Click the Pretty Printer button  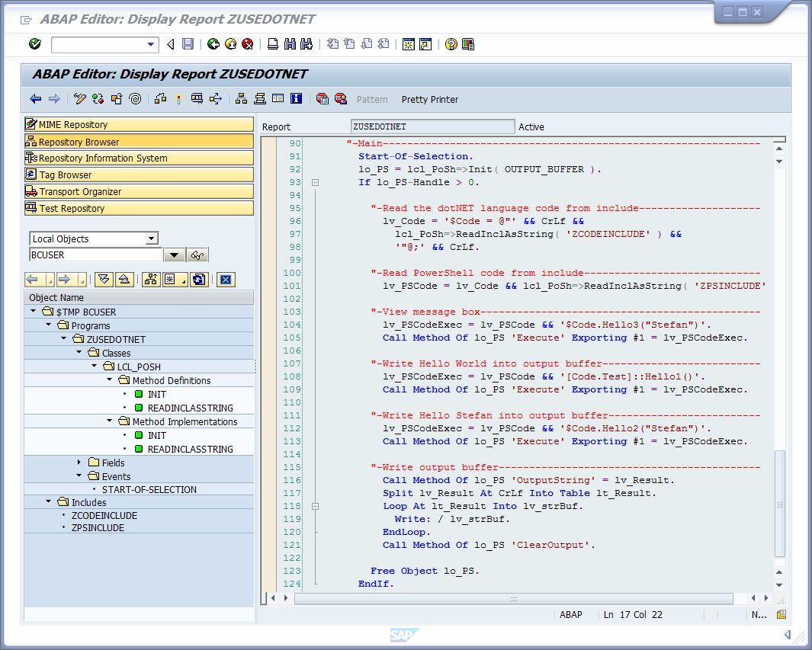(x=430, y=100)
